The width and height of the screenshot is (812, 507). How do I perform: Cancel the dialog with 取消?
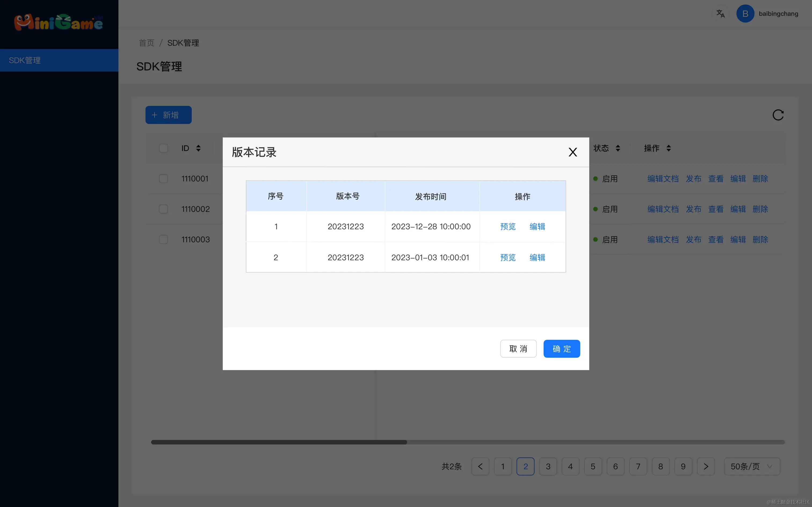point(518,349)
